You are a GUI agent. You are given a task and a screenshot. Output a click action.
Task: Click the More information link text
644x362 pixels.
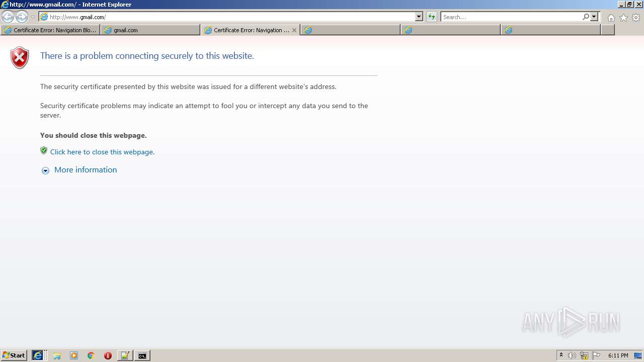pos(86,170)
